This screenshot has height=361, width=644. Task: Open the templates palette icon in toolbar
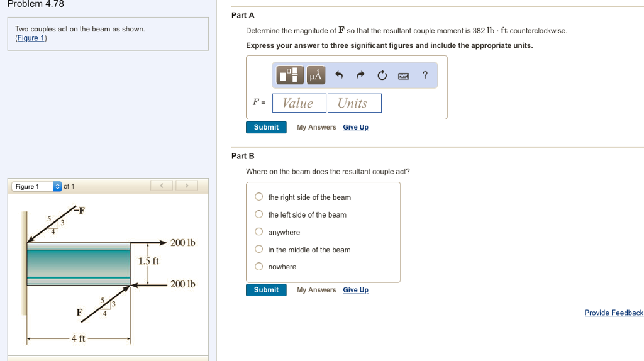click(x=290, y=75)
